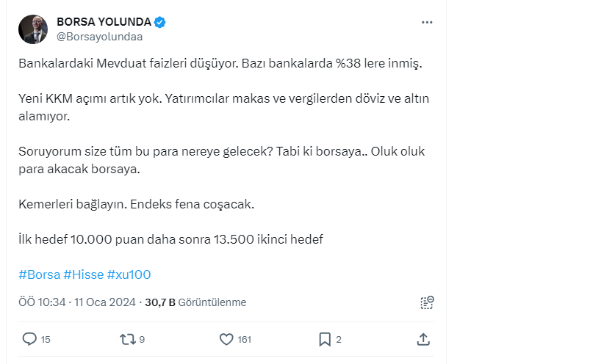Like the post with the heart icon
The height and width of the screenshot is (364, 615).
pyautogui.click(x=227, y=339)
